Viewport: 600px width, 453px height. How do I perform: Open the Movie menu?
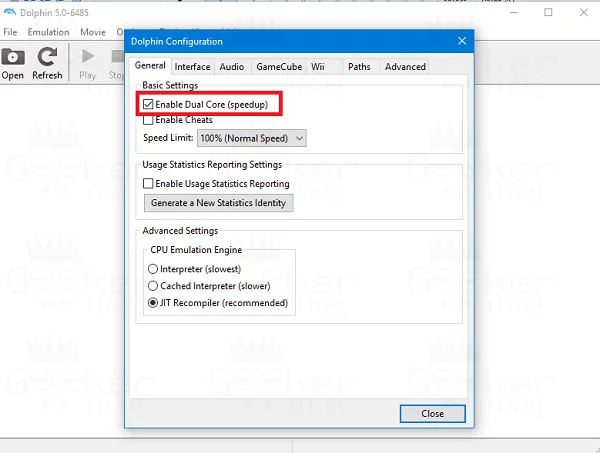pos(93,32)
